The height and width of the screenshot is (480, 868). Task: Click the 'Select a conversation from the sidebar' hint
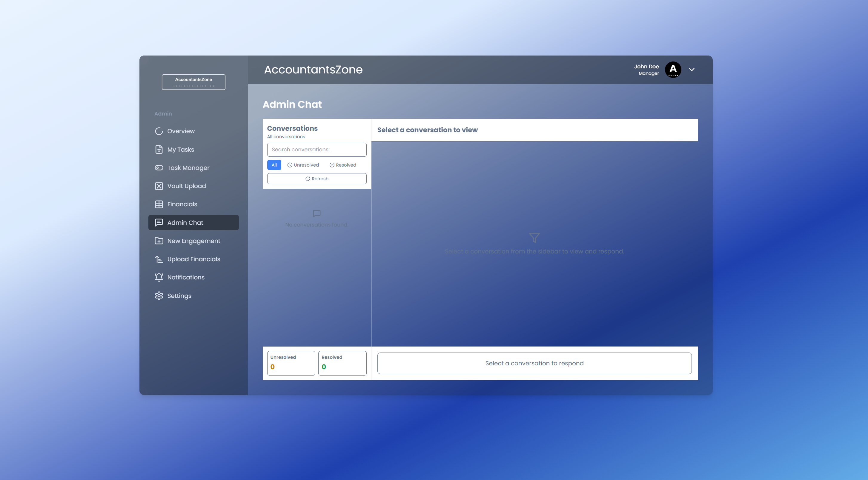[x=534, y=251]
